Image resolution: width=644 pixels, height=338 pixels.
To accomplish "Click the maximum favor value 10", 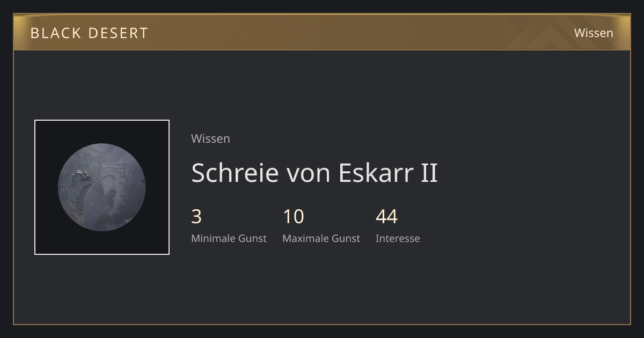I will (293, 217).
